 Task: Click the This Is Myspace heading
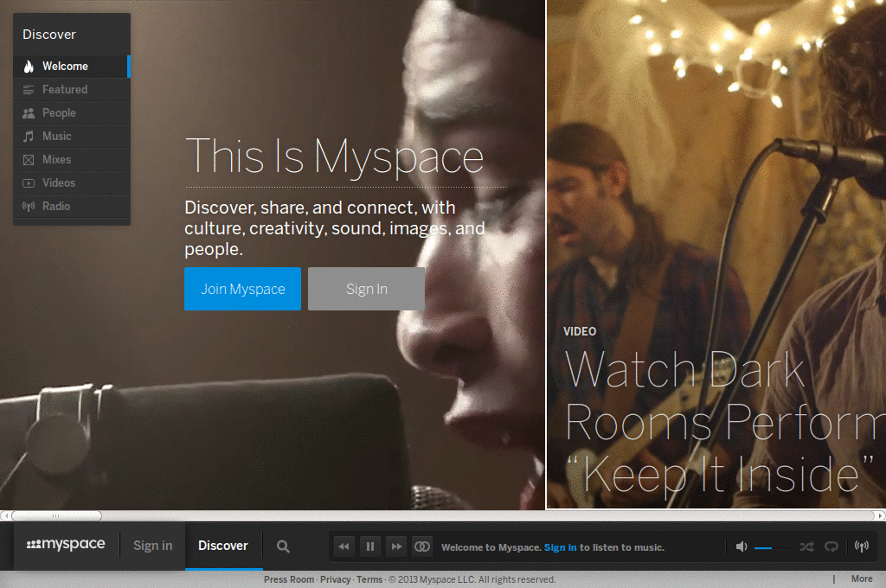click(335, 157)
